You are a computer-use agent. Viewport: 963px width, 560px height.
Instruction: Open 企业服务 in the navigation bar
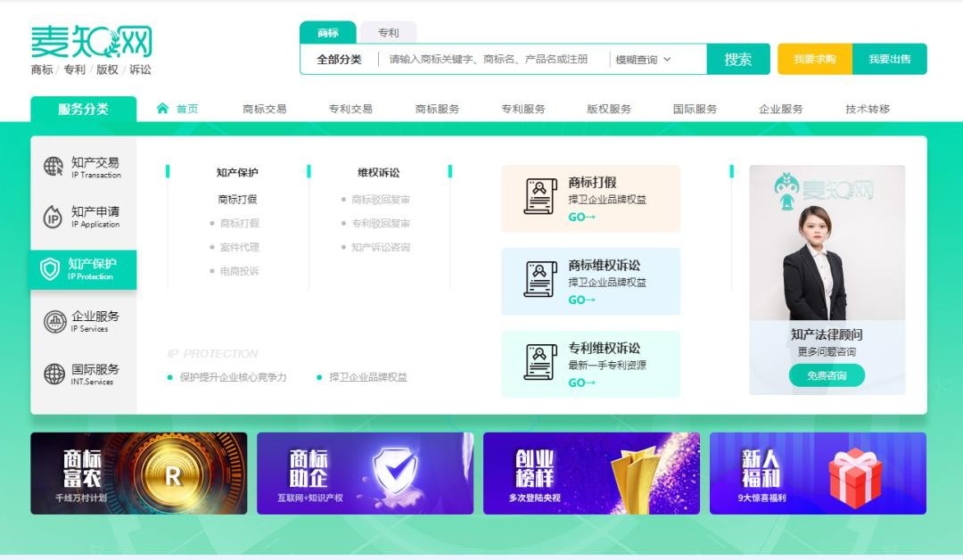(x=781, y=109)
